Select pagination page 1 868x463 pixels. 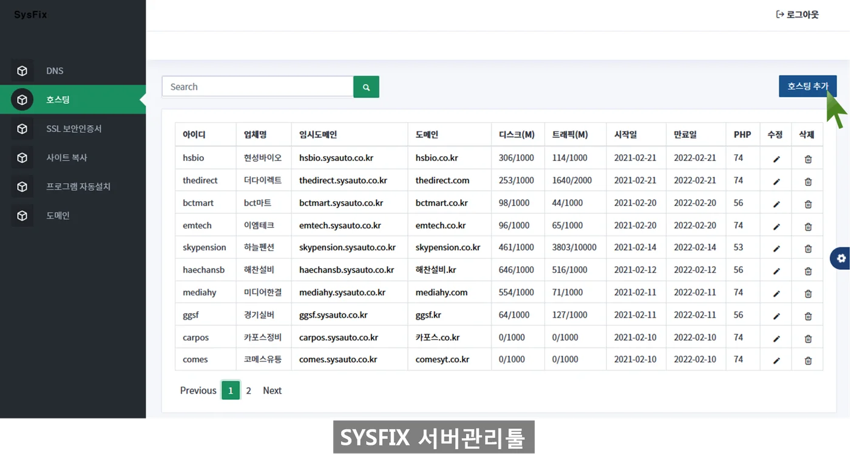point(231,391)
